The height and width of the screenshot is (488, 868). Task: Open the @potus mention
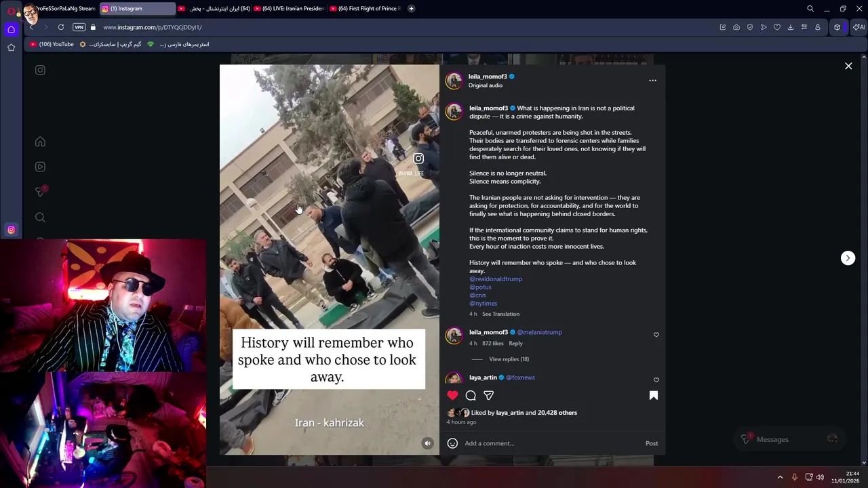point(480,287)
